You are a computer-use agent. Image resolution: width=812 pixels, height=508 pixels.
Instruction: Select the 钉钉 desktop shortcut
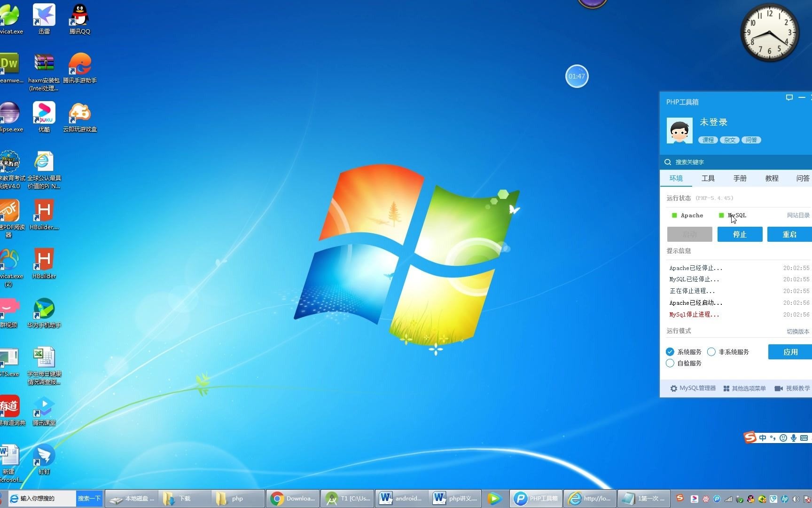click(44, 459)
